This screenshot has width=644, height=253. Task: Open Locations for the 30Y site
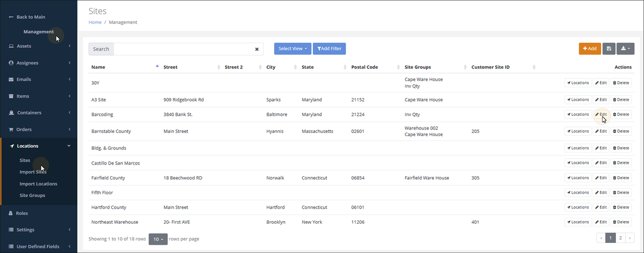coord(578,83)
